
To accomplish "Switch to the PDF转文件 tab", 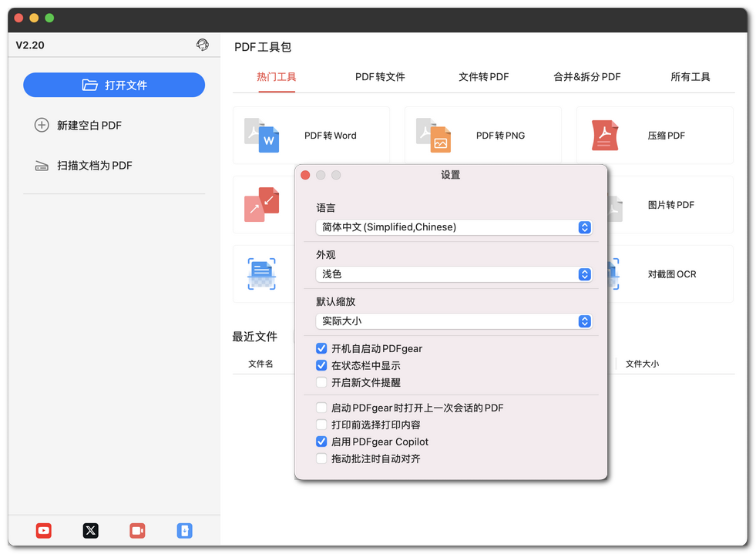I will tap(379, 77).
